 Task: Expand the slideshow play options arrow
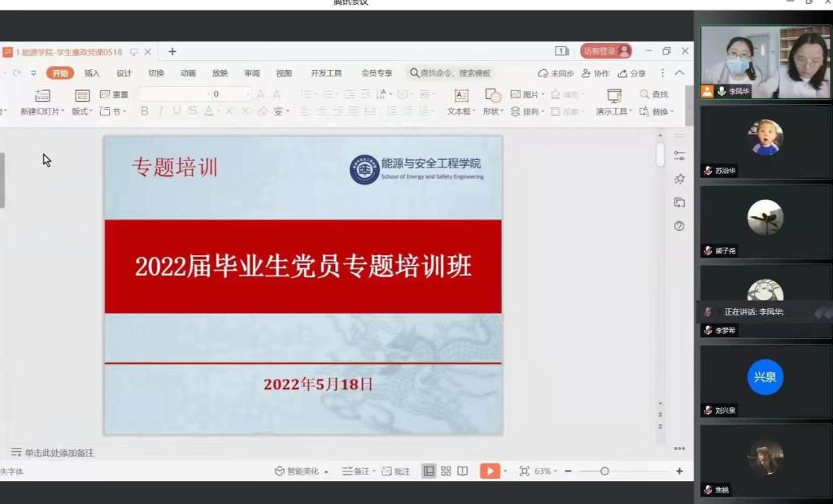pyautogui.click(x=505, y=471)
